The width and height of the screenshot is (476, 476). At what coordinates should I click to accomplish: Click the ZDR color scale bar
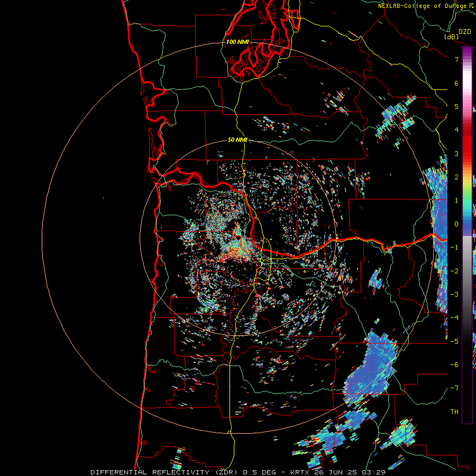click(467, 235)
